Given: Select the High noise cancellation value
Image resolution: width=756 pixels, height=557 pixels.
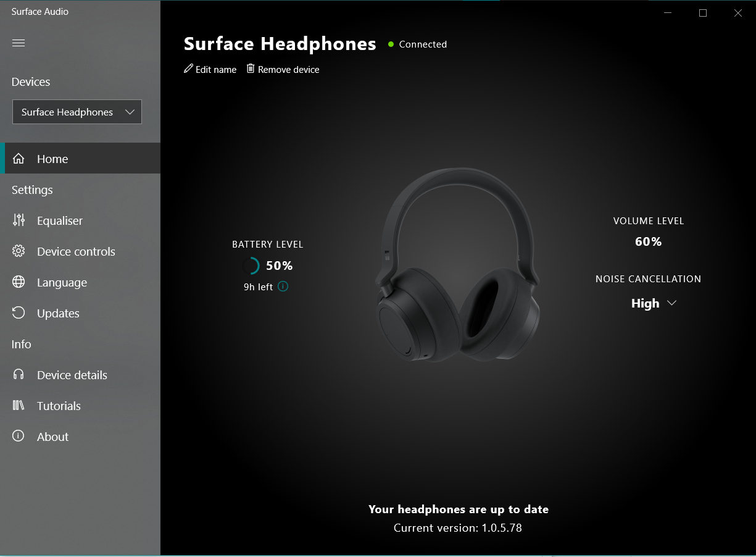Looking at the screenshot, I should pyautogui.click(x=645, y=303).
